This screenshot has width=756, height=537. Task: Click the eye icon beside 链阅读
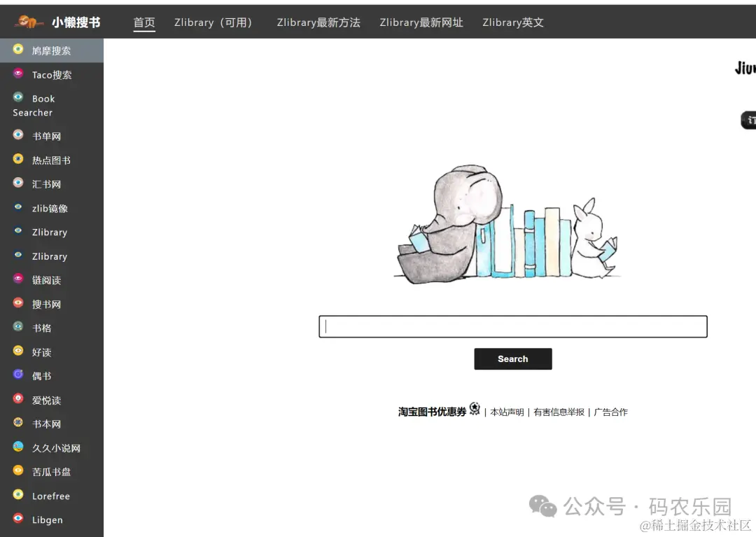tap(17, 279)
